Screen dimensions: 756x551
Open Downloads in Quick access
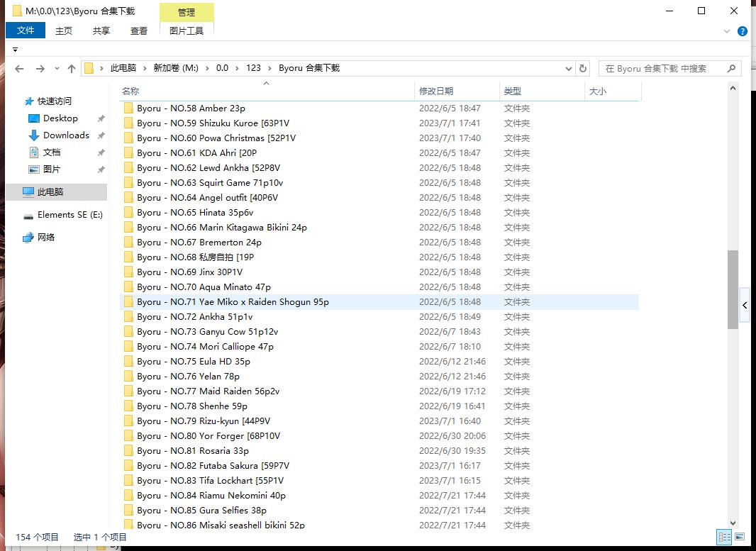pyautogui.click(x=66, y=135)
